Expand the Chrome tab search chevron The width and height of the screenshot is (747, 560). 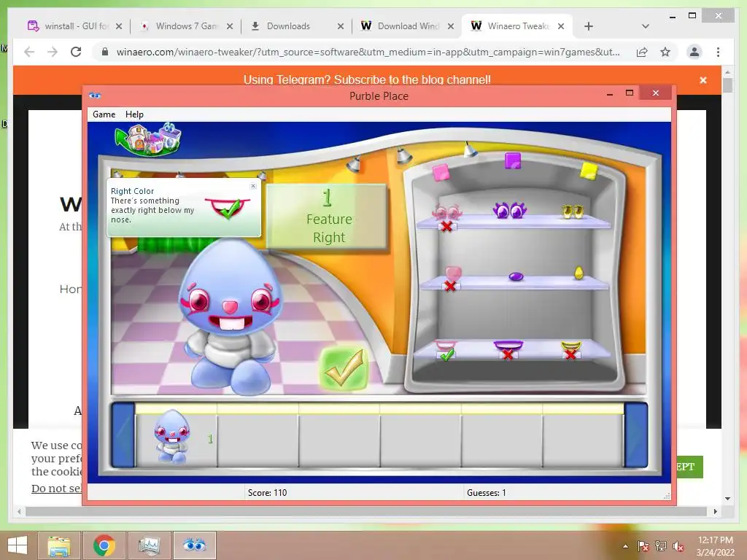click(x=646, y=26)
